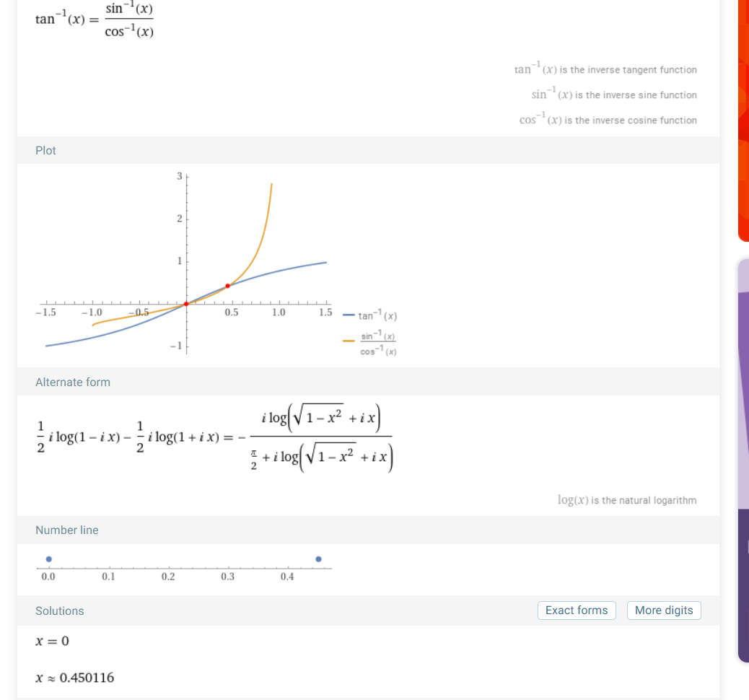Click the inverse tangent function footnote
The width and height of the screenshot is (749, 700).
pyautogui.click(x=605, y=70)
